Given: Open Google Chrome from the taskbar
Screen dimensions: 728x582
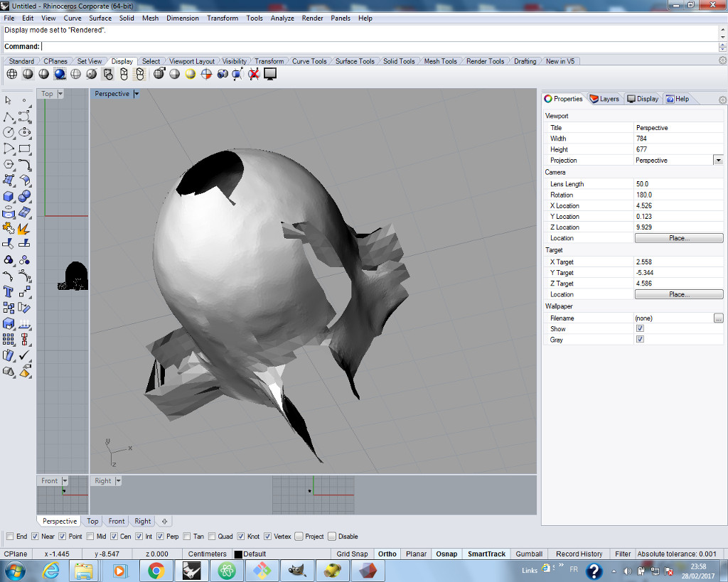Looking at the screenshot, I should (156, 571).
